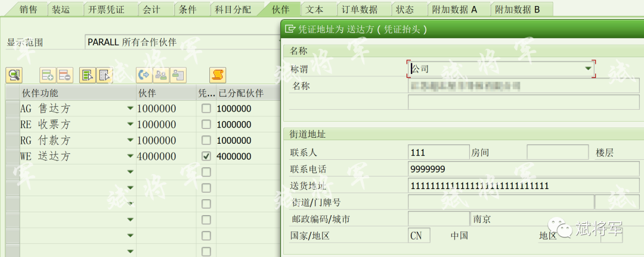The height and width of the screenshot is (257, 644).
Task: Switch to the 开票凭证 tab
Action: pyautogui.click(x=106, y=10)
